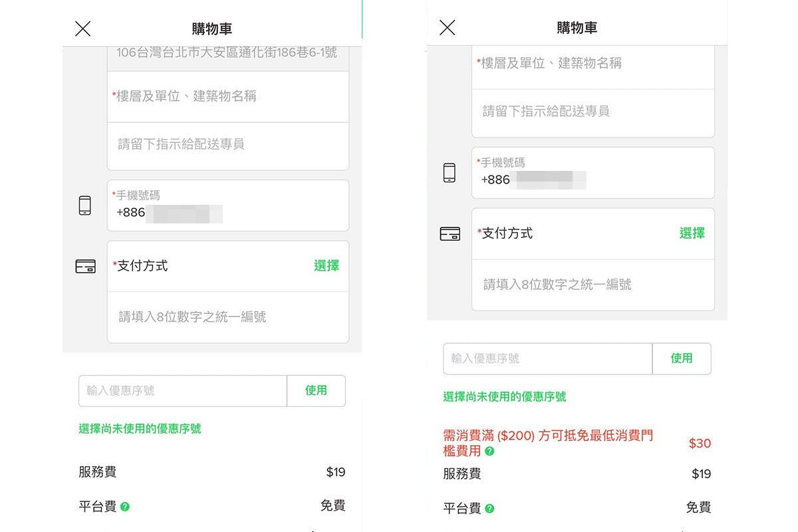Open 選擇尚未使用的優惠序號 link in right screen
The height and width of the screenshot is (532, 798).
[x=505, y=396]
